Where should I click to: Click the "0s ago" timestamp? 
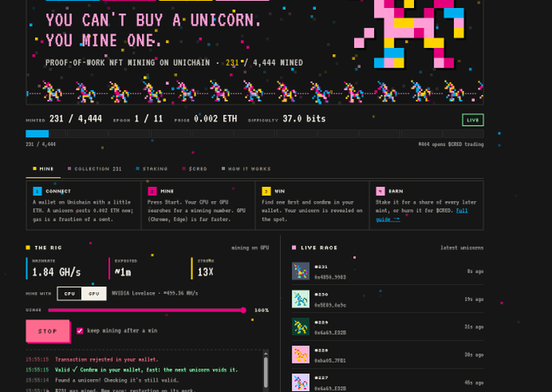(x=475, y=271)
